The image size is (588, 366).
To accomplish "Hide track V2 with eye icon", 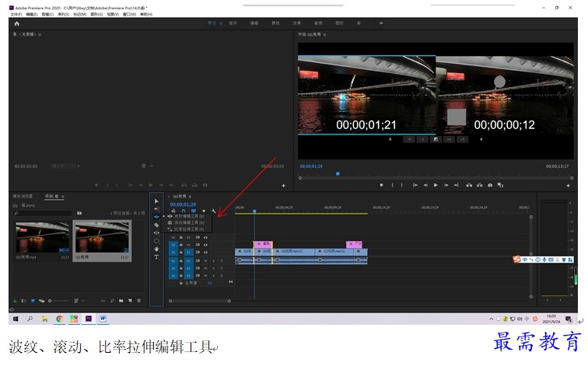I will [x=205, y=245].
